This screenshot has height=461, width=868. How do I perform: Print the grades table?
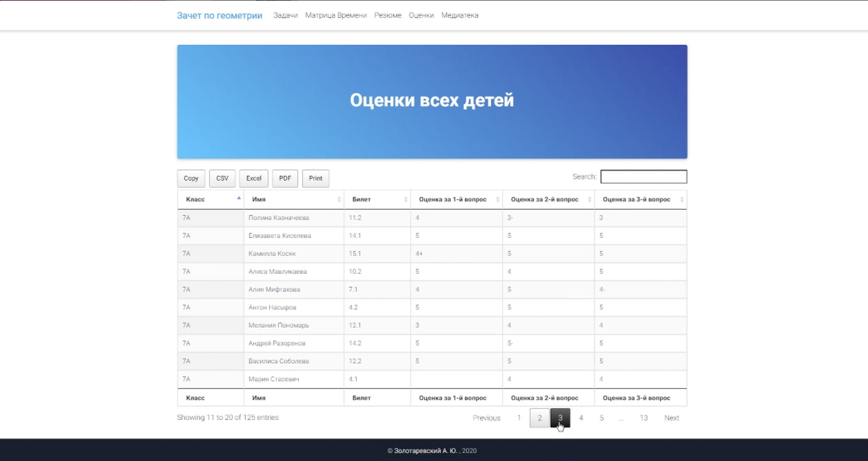(x=316, y=178)
